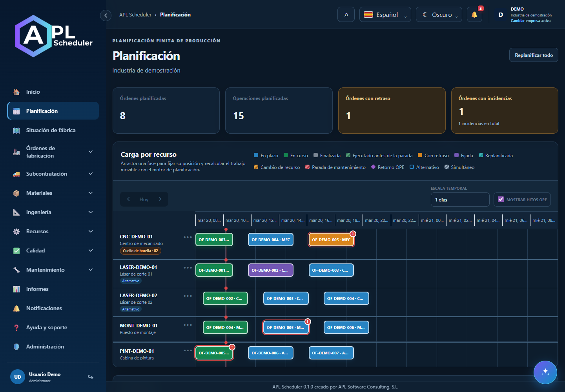Click the Replanificar todo button
Image resolution: width=565 pixels, height=392 pixels.
534,55
